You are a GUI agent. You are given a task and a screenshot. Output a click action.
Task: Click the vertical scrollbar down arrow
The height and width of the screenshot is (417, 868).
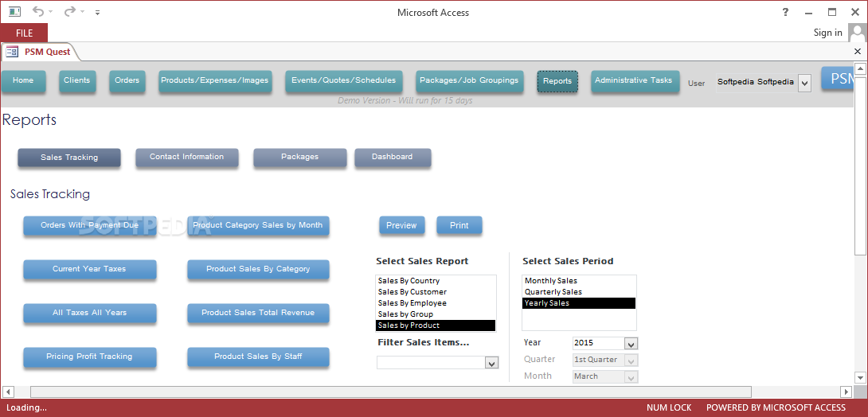(x=860, y=378)
